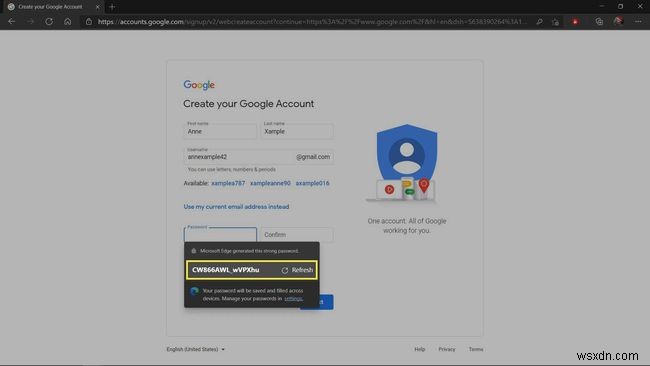Minimize the browser window

click(x=602, y=6)
